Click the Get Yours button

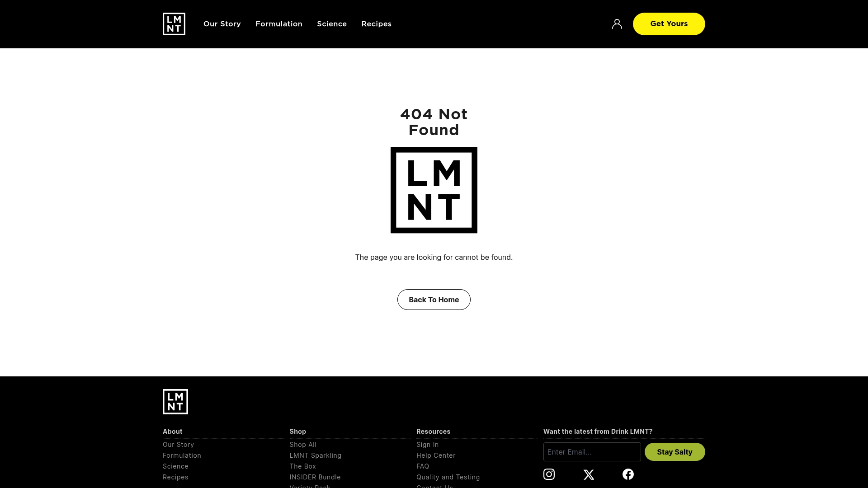coord(669,24)
